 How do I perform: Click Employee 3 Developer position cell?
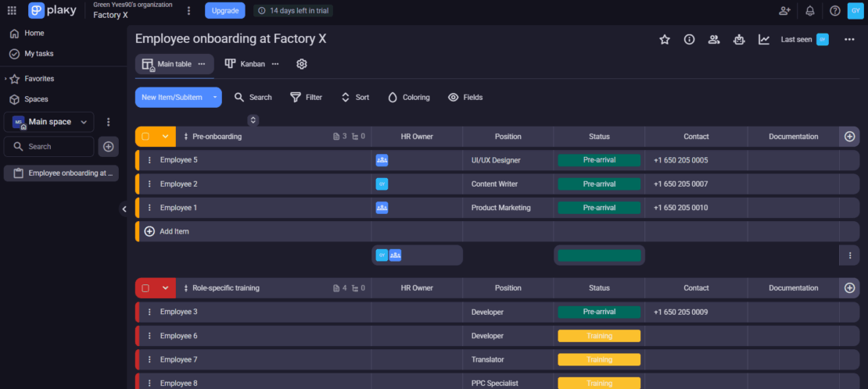pos(508,312)
